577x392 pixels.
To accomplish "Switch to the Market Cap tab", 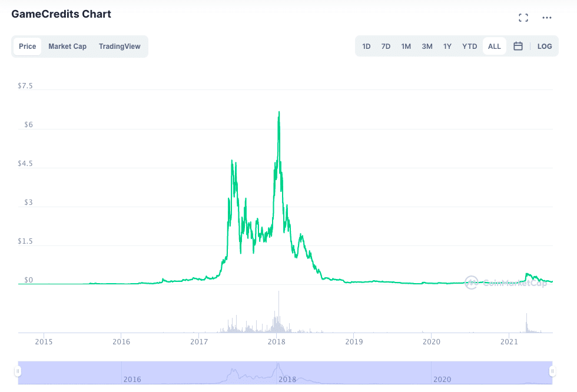I will [x=67, y=46].
